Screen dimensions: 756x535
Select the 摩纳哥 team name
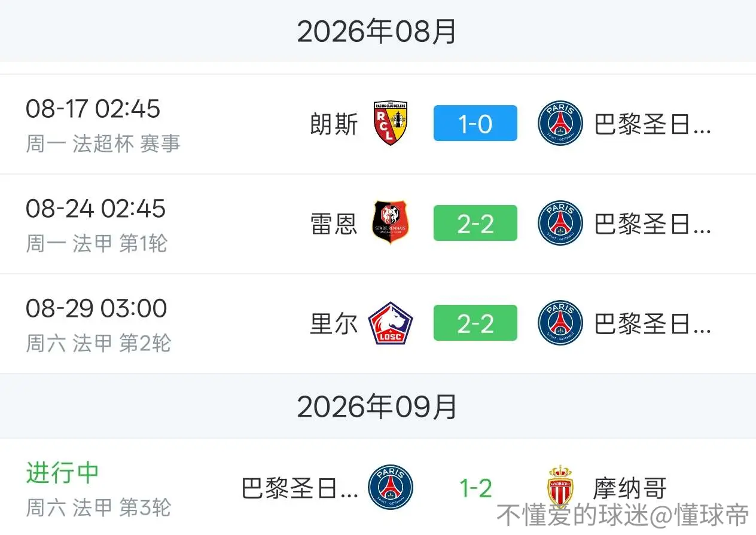click(630, 488)
